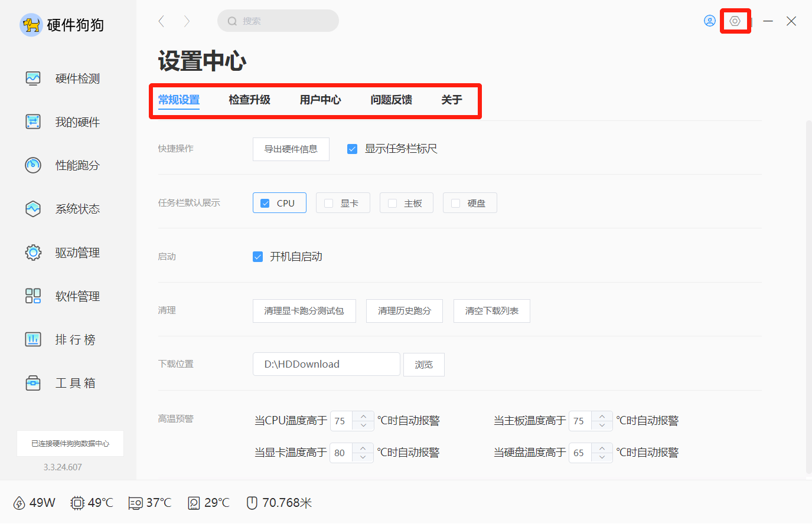
Task: Increase 显卡 temperature alarm threshold
Action: (x=363, y=447)
